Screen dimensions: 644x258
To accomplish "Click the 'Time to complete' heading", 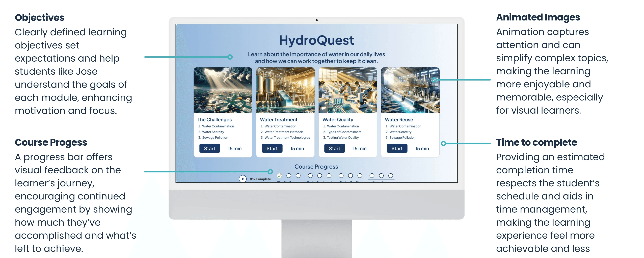I will tap(536, 142).
